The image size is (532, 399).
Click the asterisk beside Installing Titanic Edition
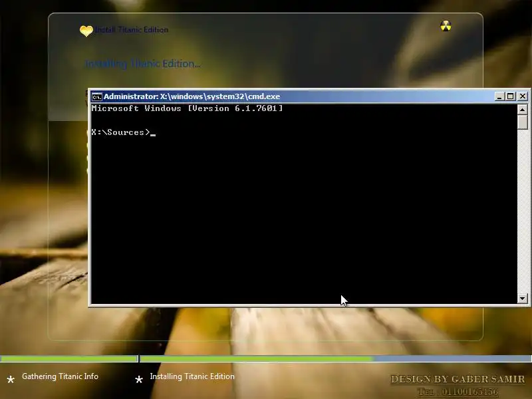point(139,379)
